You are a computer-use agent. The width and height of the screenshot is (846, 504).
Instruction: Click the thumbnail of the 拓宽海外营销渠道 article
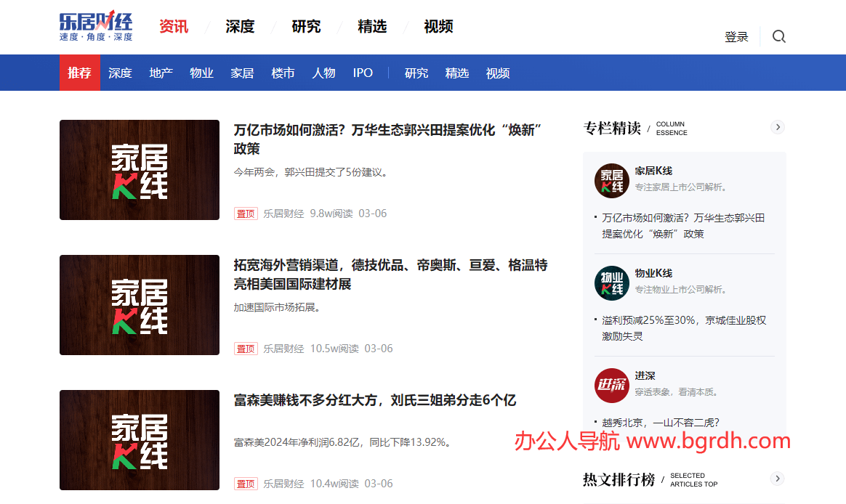click(140, 305)
